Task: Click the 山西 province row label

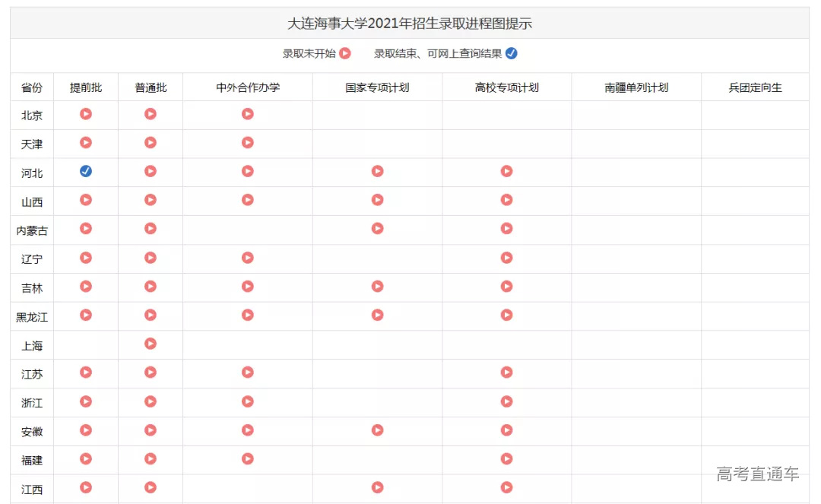Action: (x=32, y=202)
